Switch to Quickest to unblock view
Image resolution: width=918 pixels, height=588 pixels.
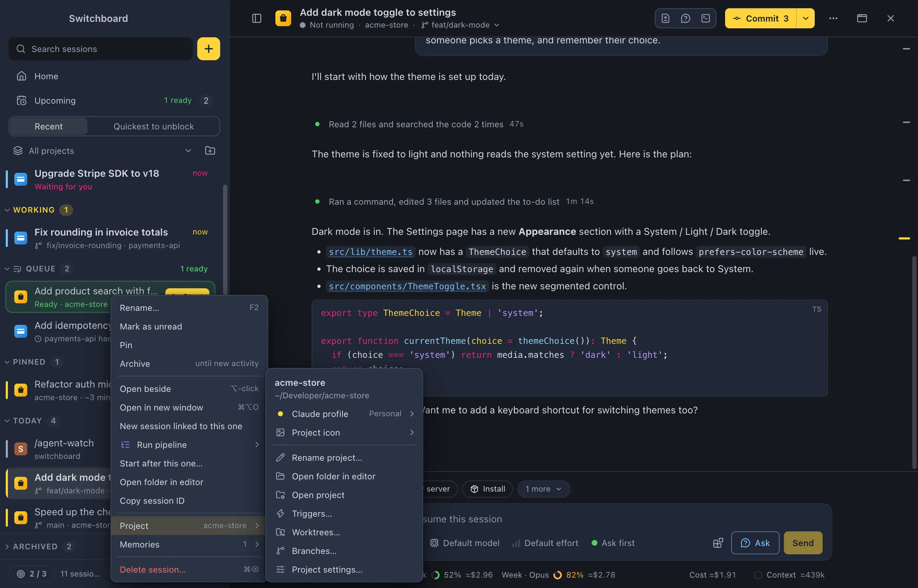coord(153,126)
